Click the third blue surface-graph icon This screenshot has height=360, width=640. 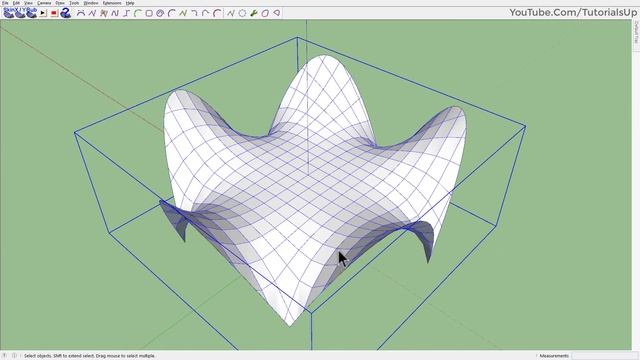pyautogui.click(x=31, y=13)
